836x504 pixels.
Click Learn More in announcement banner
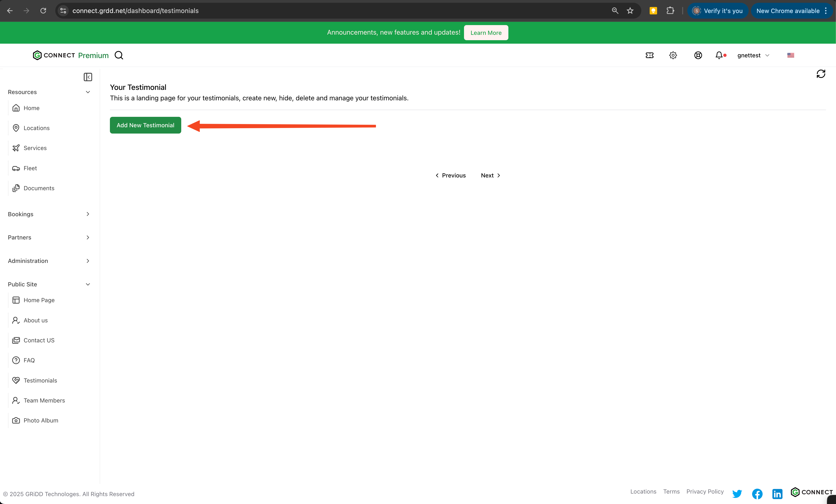(x=486, y=33)
